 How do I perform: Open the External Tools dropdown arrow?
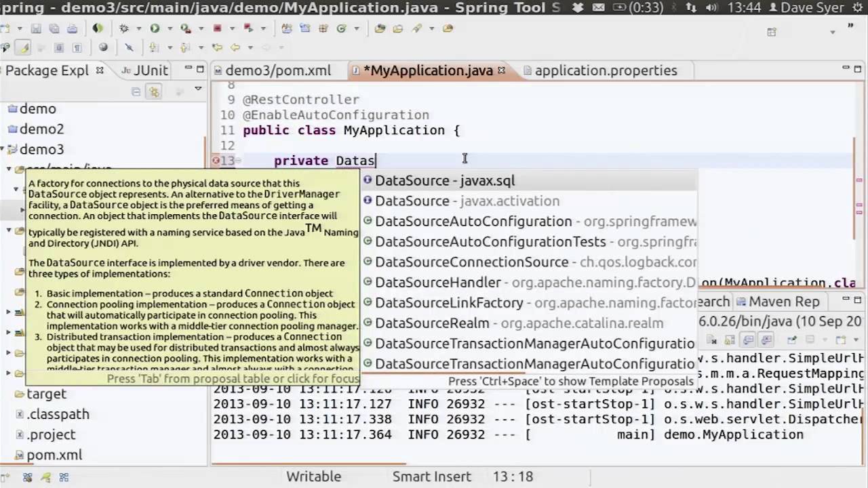[x=201, y=29]
